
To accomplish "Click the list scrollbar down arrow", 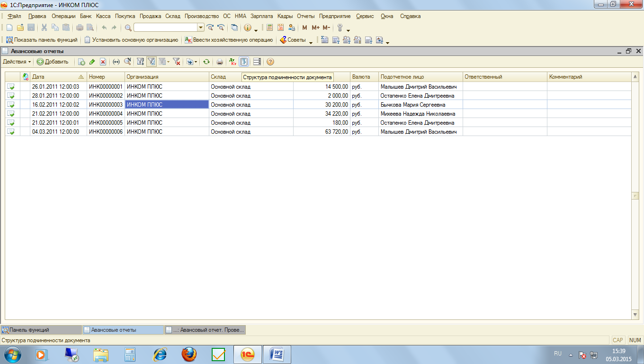I will coord(635,315).
